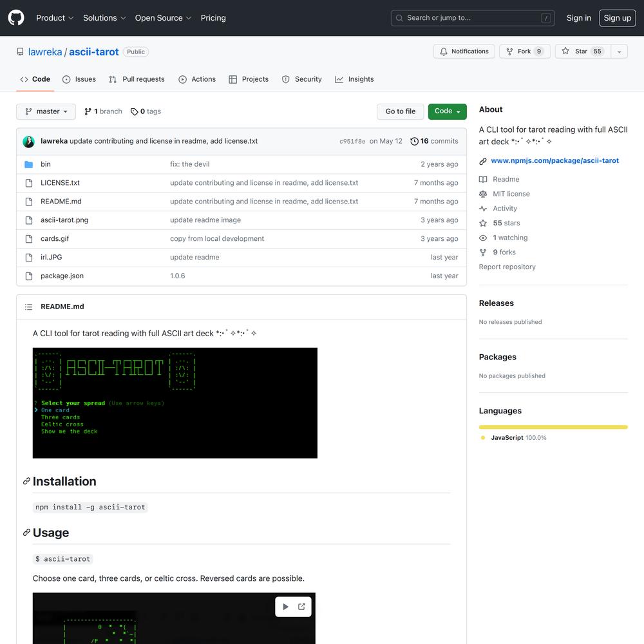This screenshot has width=644, height=644.
Task: Open the ASCII-TAROT screenshot image
Action: (x=175, y=403)
